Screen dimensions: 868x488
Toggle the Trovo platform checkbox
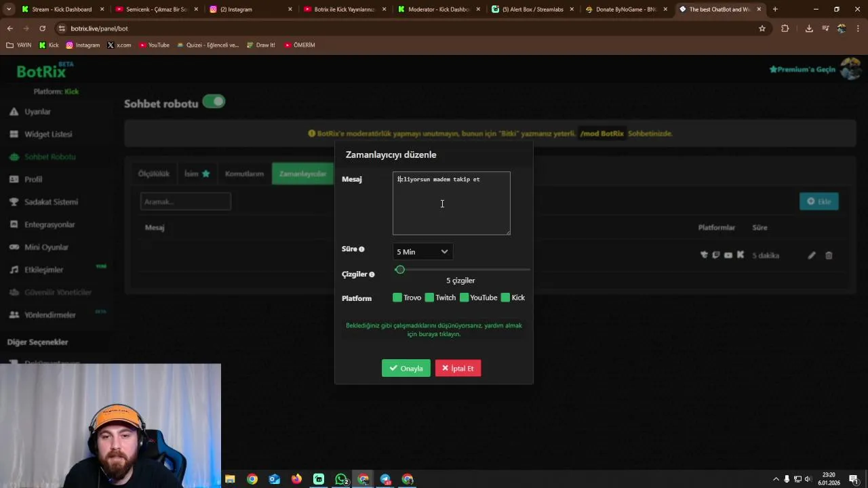(397, 298)
